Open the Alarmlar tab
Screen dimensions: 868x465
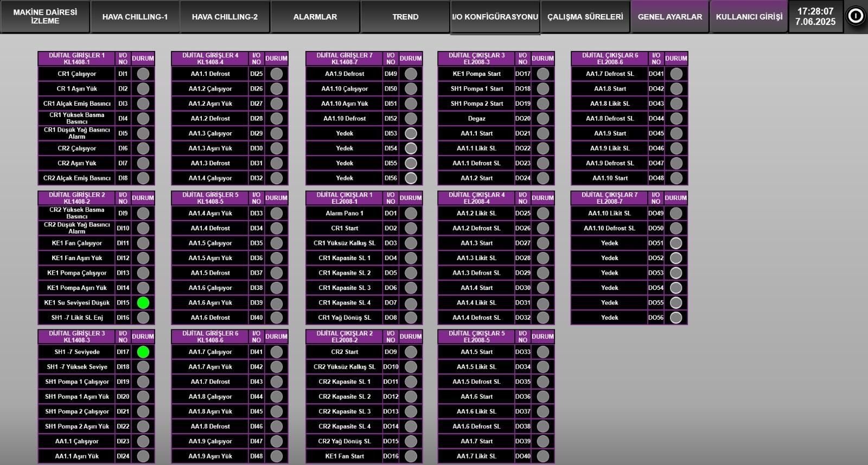click(x=315, y=17)
